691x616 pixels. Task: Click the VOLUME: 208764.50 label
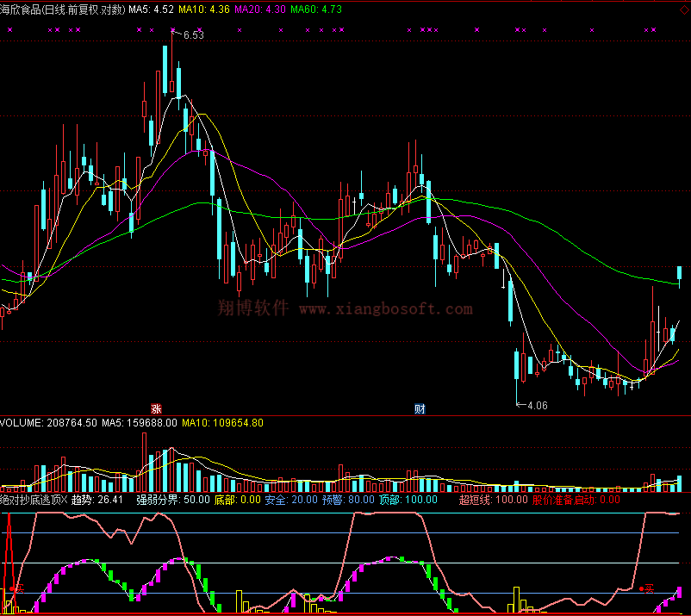[x=48, y=423]
